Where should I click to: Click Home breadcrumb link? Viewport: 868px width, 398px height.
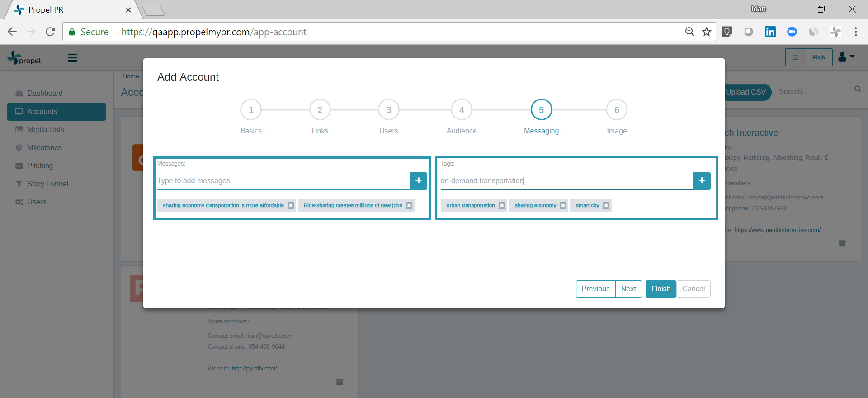[x=131, y=76]
